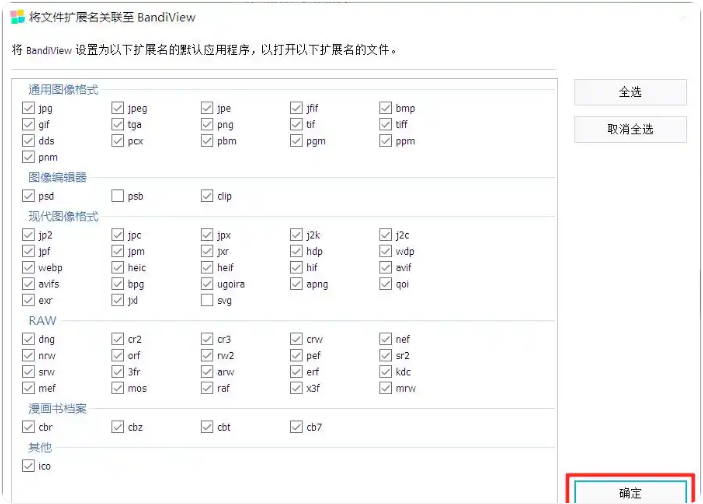The height and width of the screenshot is (504, 703).
Task: Toggle the clip checkbox
Action: [x=207, y=196]
